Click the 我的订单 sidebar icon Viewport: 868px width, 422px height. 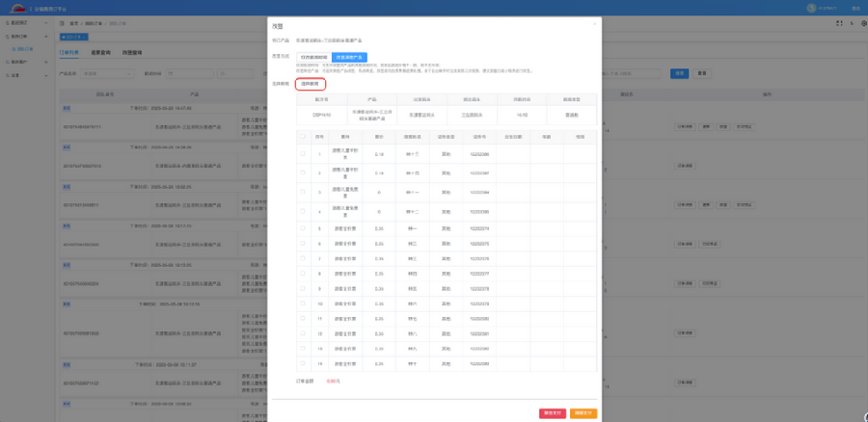(x=8, y=36)
